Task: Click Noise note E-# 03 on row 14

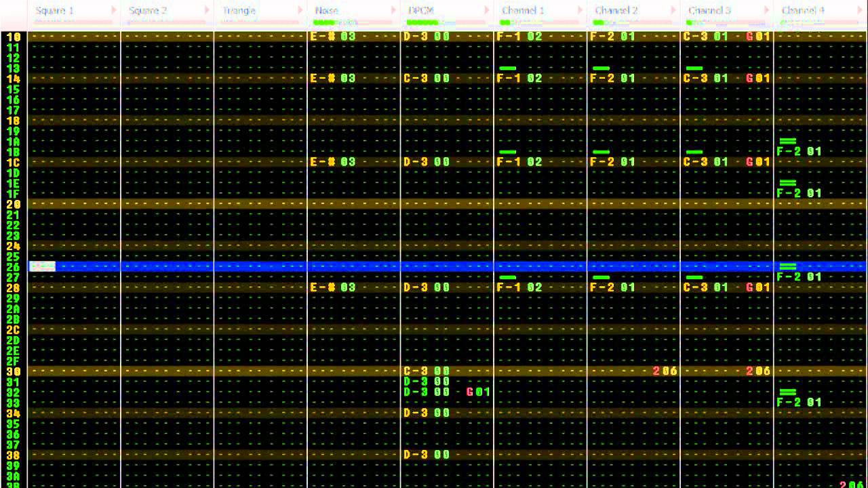Action: point(333,79)
